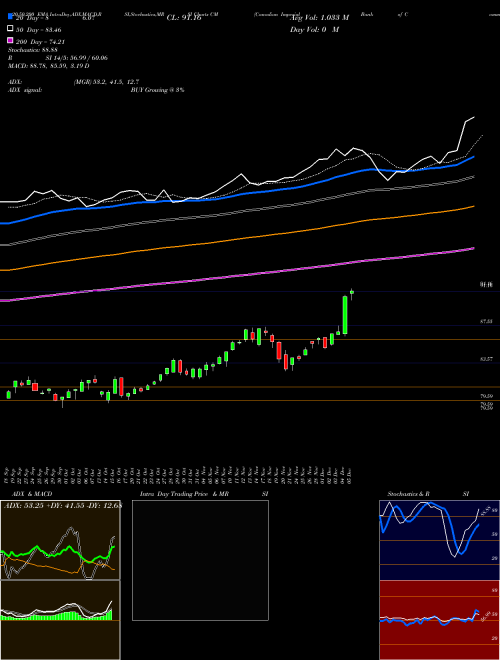Click the 'Stochastics: 88.88' reading
Image resolution: width=500 pixels, height=660 pixels.
point(33,50)
